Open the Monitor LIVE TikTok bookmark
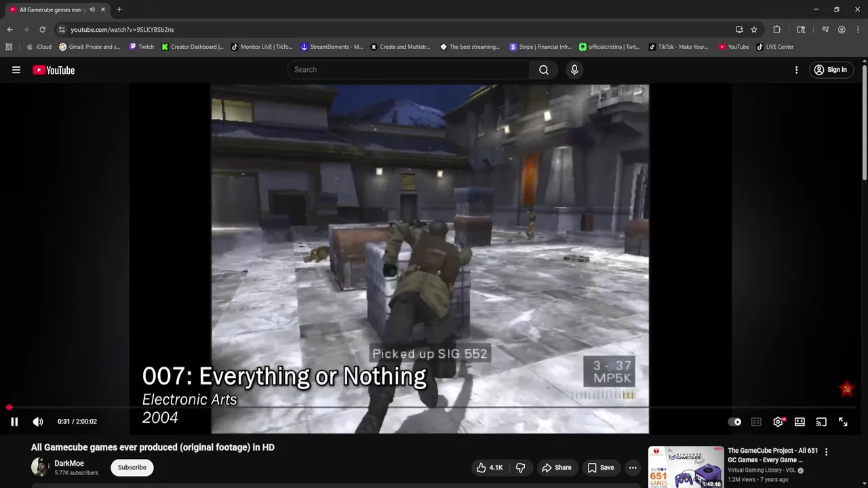Screen dimensions: 868x488 pyautogui.click(x=262, y=47)
